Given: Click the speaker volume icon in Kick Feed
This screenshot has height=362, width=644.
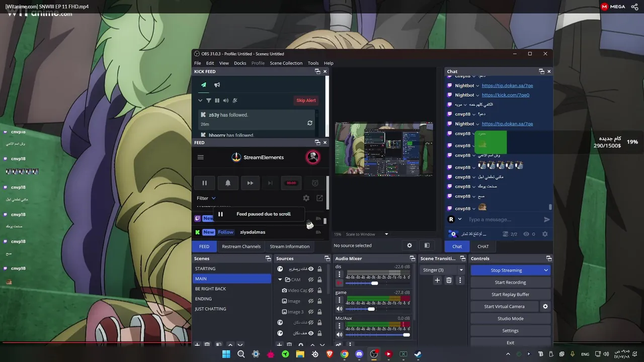Looking at the screenshot, I should [226, 101].
